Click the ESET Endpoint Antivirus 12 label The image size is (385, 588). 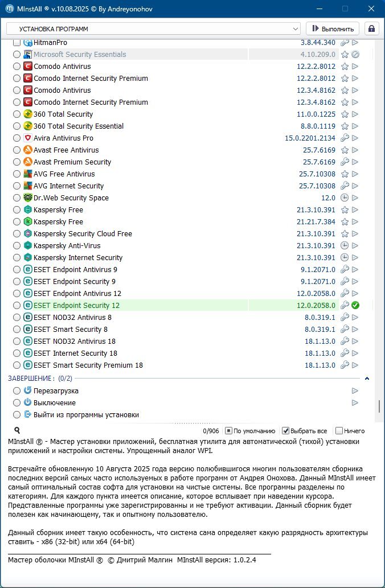click(77, 293)
